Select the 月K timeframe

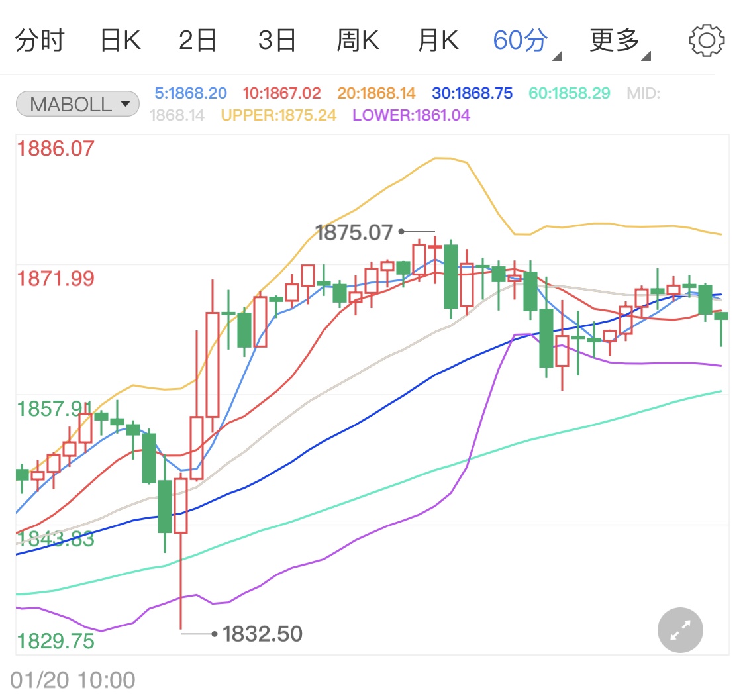pos(438,40)
